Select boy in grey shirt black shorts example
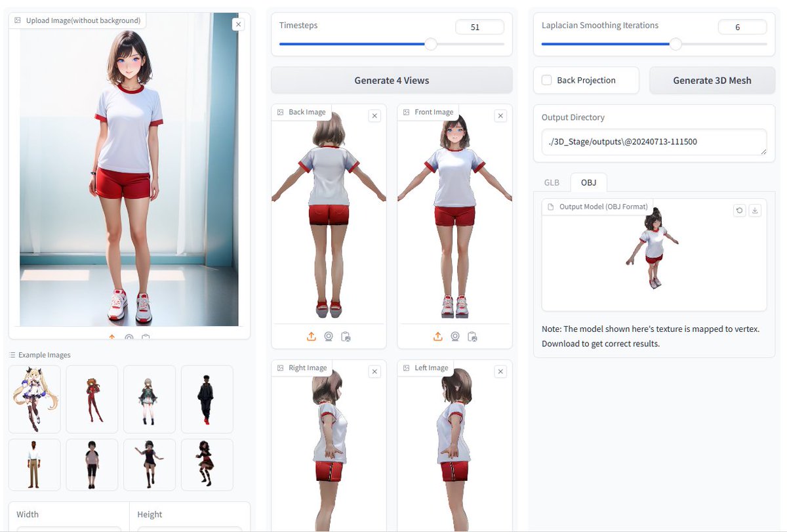The height and width of the screenshot is (532, 787). coord(92,464)
